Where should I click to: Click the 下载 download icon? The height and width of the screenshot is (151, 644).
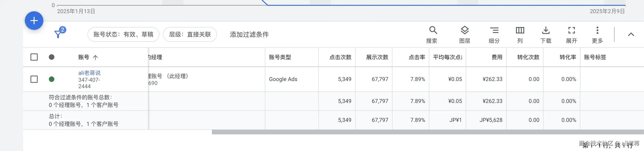[545, 30]
